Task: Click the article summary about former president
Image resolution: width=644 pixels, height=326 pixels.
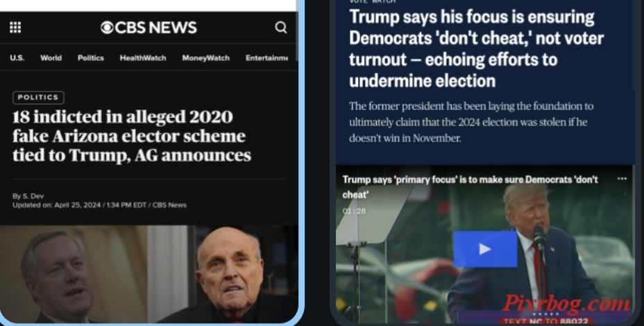Action: point(471,122)
